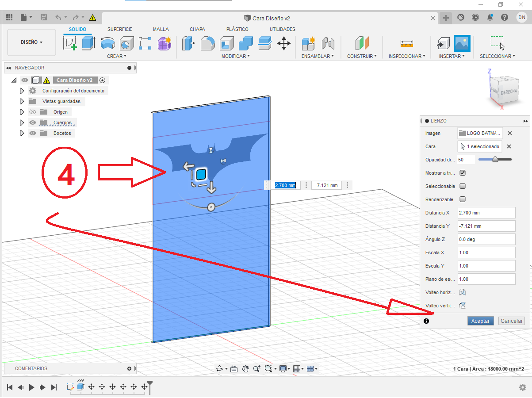Toggle the Mostrar a través checkbox
Image resolution: width=532 pixels, height=398 pixels.
pyautogui.click(x=463, y=173)
